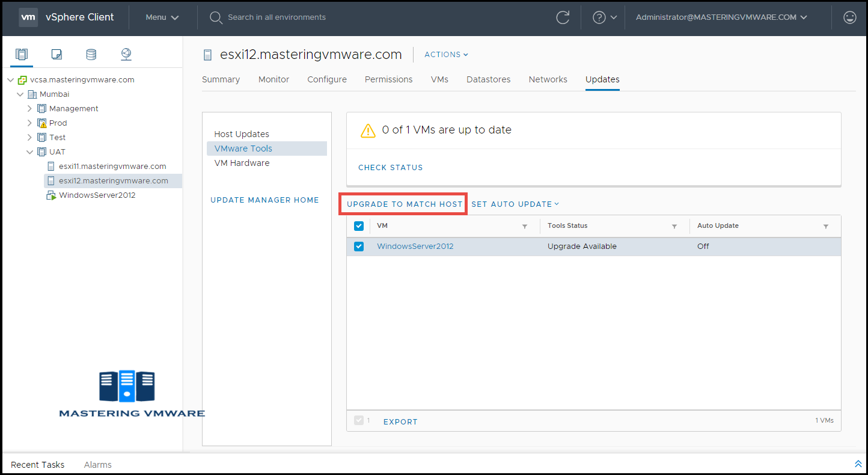Select VM Hardware in side menu
This screenshot has height=475, width=868.
242,163
